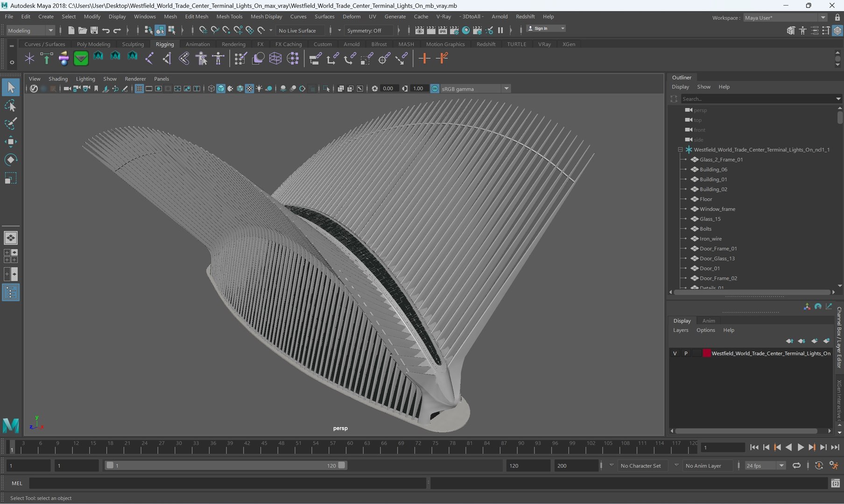Open the viewport Shading menu
Image resolution: width=844 pixels, height=504 pixels.
point(58,79)
